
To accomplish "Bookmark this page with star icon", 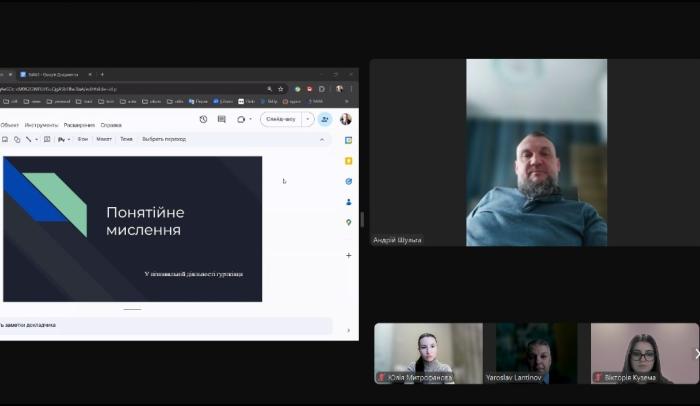I will click(x=280, y=88).
